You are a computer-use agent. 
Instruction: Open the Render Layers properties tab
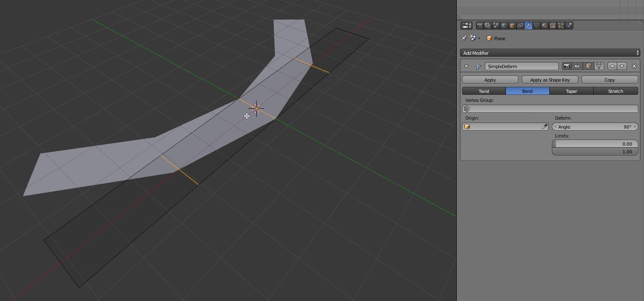pos(488,26)
